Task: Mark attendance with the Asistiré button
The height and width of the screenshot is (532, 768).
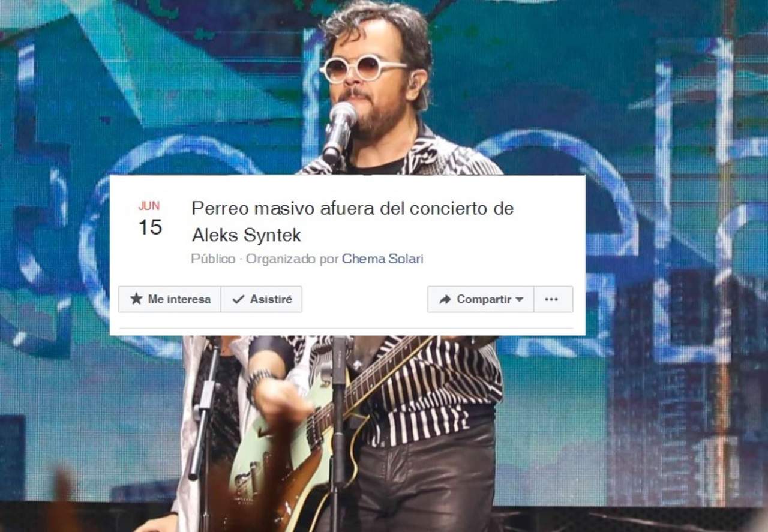Action: (x=262, y=299)
